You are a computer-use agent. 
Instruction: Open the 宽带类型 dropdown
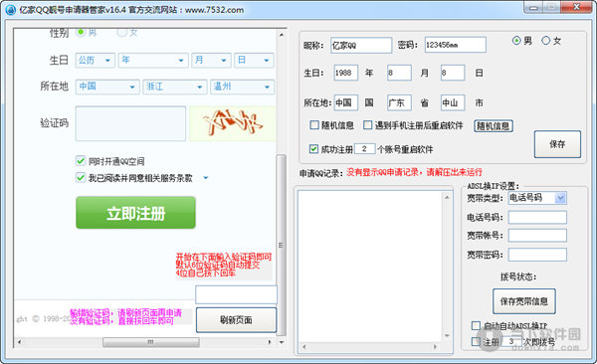(x=537, y=198)
